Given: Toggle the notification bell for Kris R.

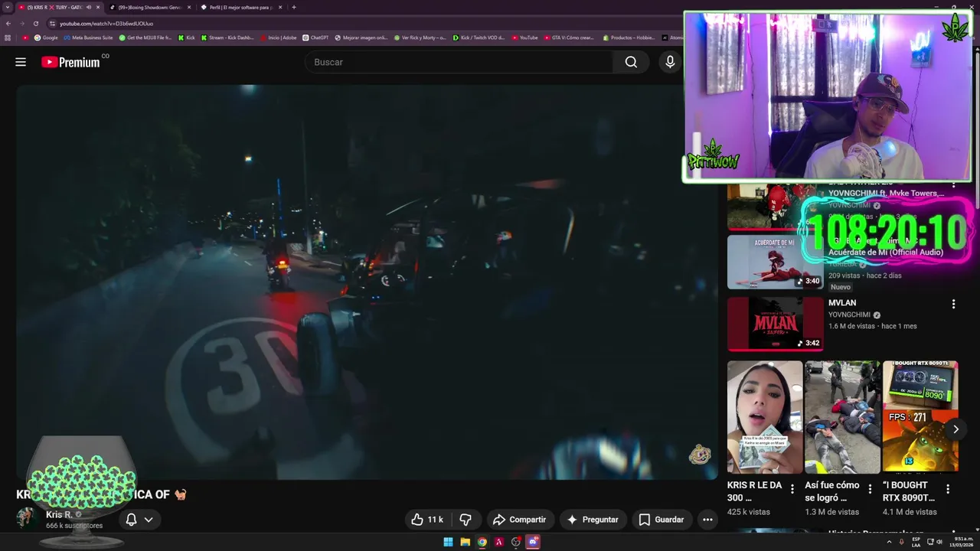Looking at the screenshot, I should [x=131, y=520].
